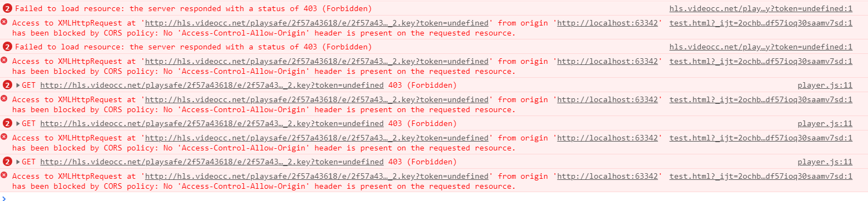Open the middle player.js:11 source link
Image resolution: width=868 pixels, height=201 pixels.
[x=825, y=123]
